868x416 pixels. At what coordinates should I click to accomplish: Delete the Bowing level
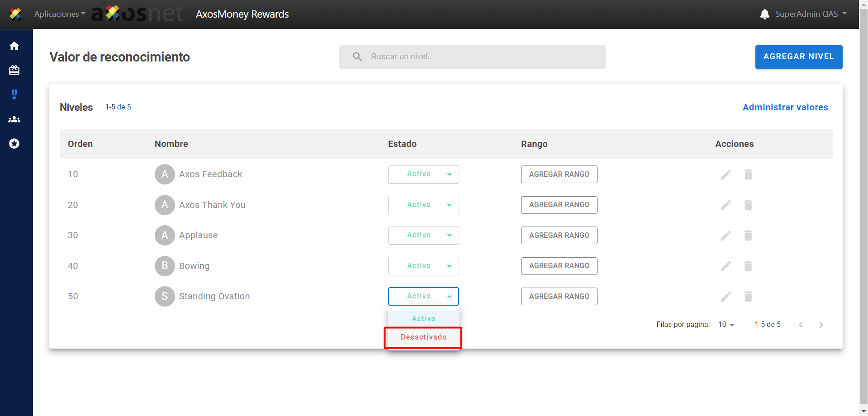click(748, 266)
